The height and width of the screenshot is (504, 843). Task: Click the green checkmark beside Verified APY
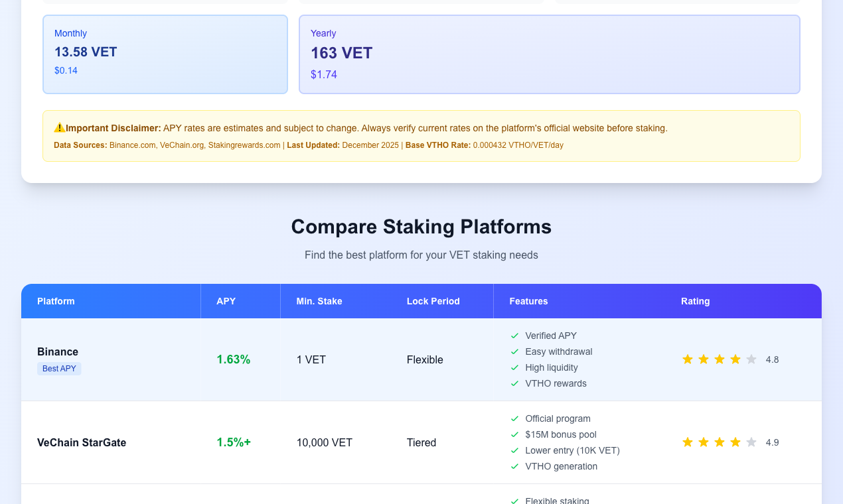514,336
